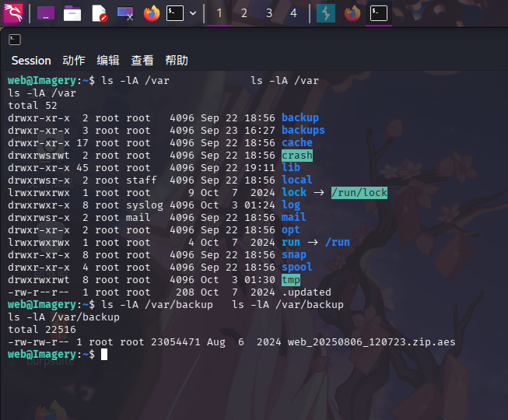Click the 'web_20250806_120723.zip.aes' file name
508x420 pixels.
[x=372, y=342]
